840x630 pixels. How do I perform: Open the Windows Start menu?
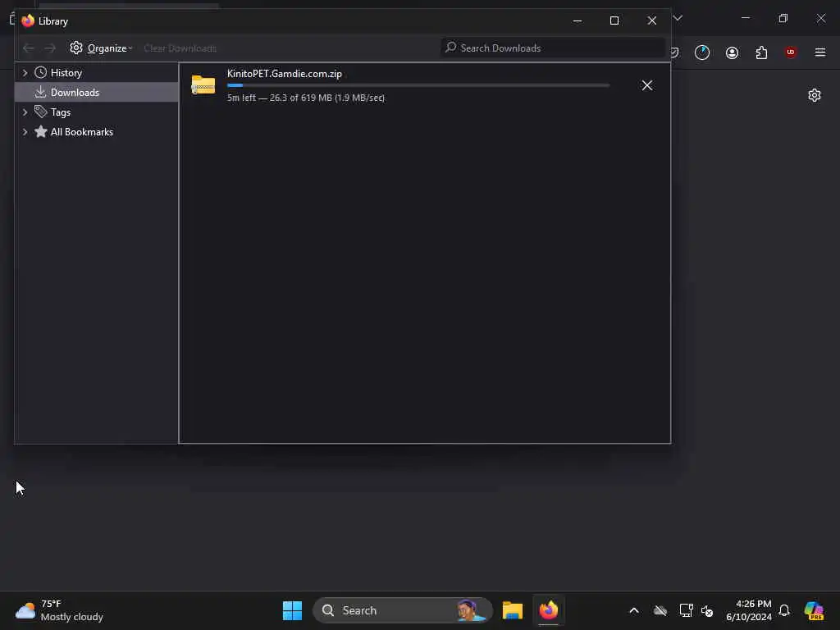(x=293, y=610)
